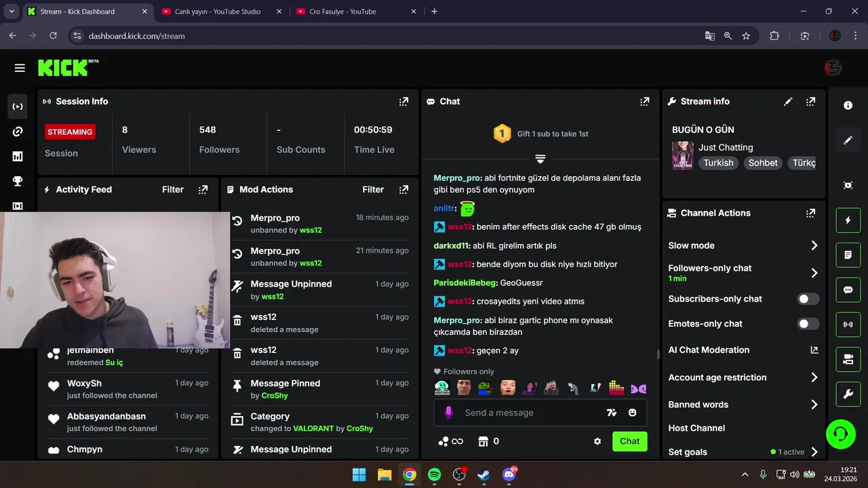Toggle the chat bubble widget in right sidebar

pos(848,290)
